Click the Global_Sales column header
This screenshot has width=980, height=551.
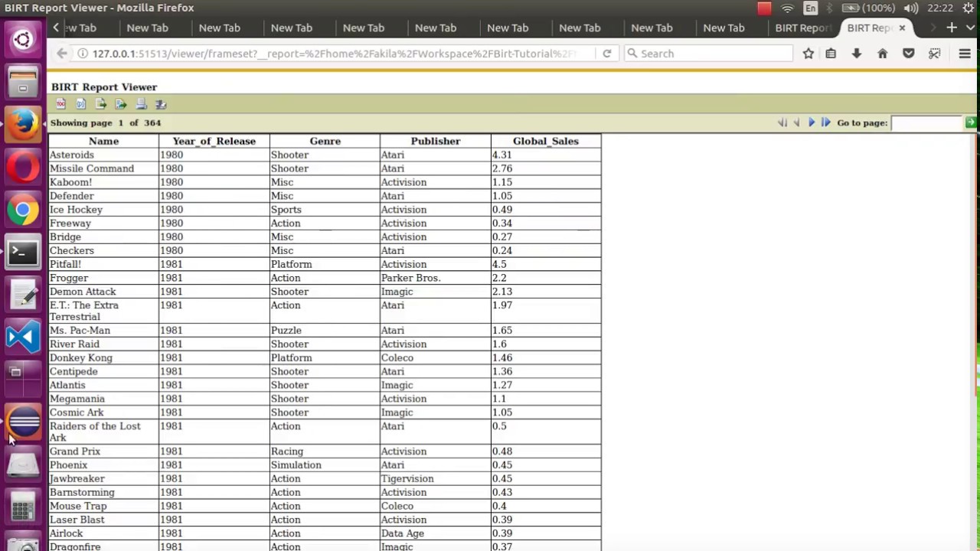545,141
